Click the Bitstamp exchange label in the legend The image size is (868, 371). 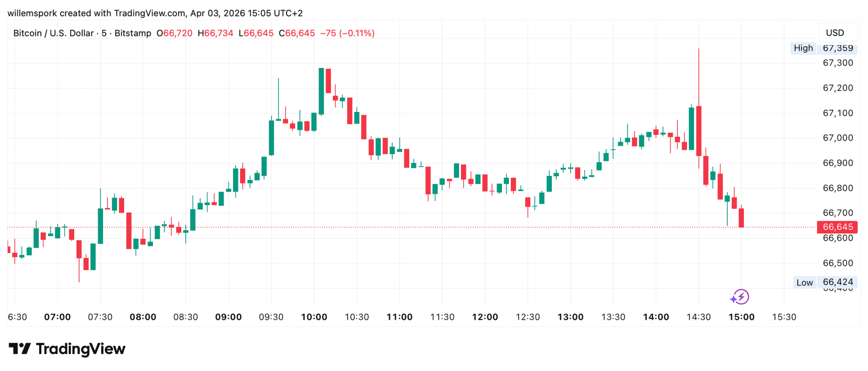(x=133, y=33)
